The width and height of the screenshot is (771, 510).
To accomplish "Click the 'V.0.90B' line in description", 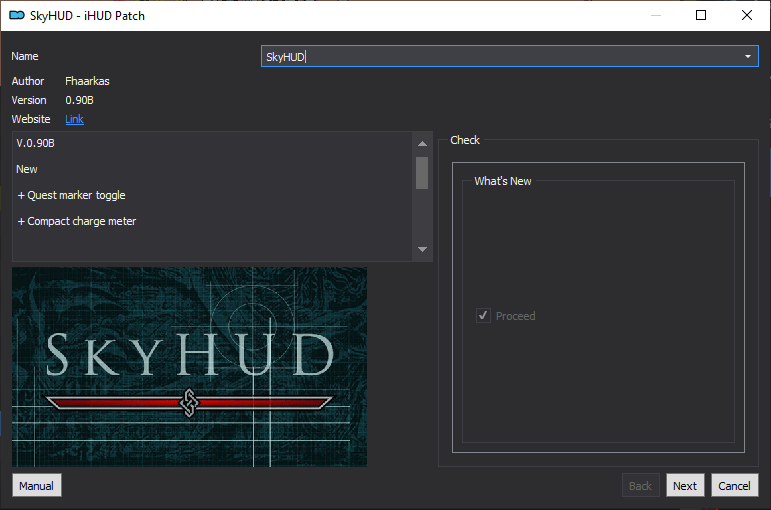I will pyautogui.click(x=35, y=143).
